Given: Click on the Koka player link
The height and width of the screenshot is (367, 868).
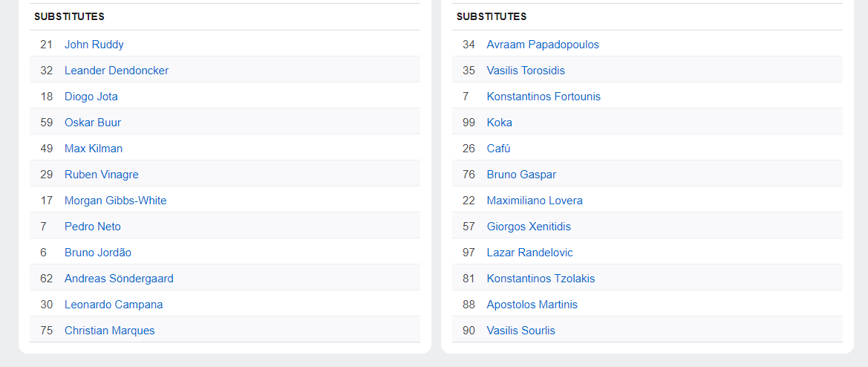Looking at the screenshot, I should pos(500,123).
